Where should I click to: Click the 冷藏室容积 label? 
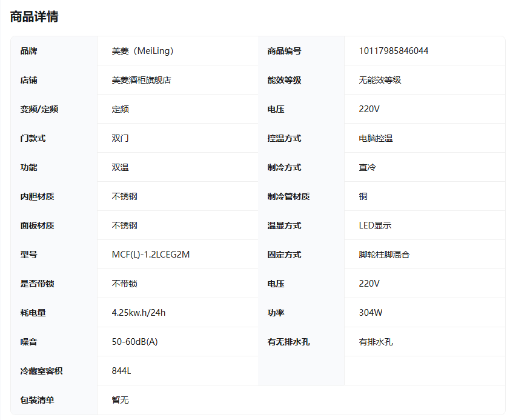click(x=41, y=371)
